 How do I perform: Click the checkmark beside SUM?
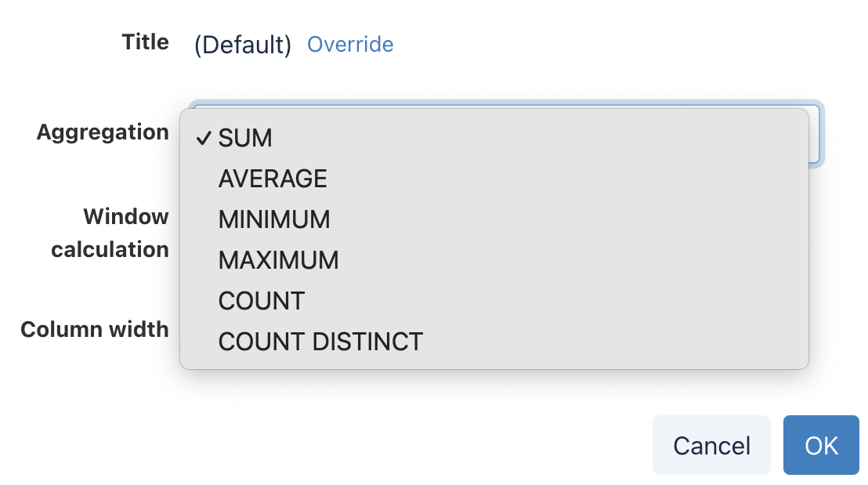pyautogui.click(x=204, y=139)
